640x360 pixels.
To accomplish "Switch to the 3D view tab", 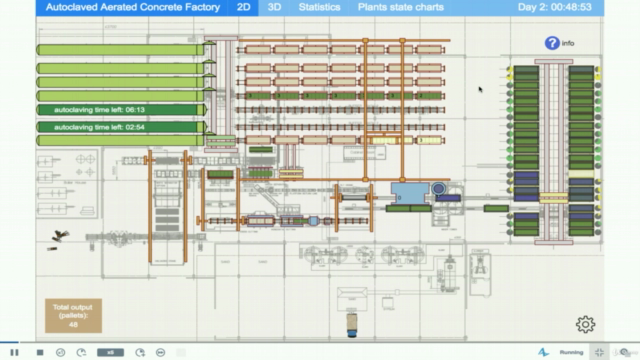I will click(274, 7).
